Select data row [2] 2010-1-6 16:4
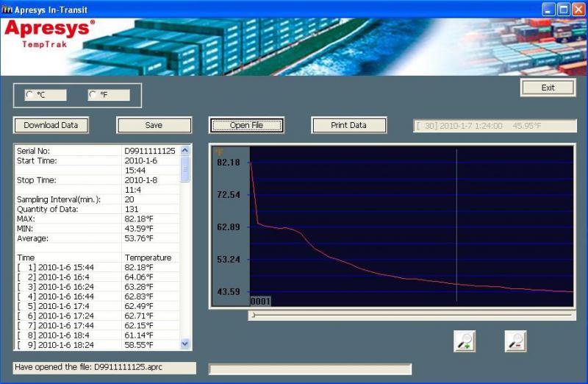This screenshot has height=384, width=588. (98, 277)
